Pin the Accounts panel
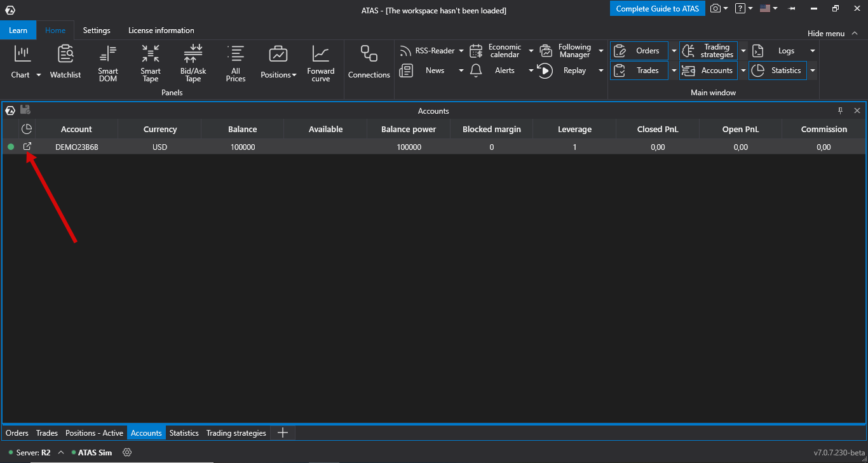This screenshot has height=463, width=868. pyautogui.click(x=840, y=111)
